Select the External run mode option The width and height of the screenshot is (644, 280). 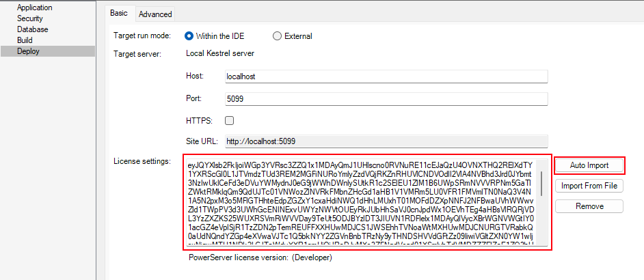[278, 36]
